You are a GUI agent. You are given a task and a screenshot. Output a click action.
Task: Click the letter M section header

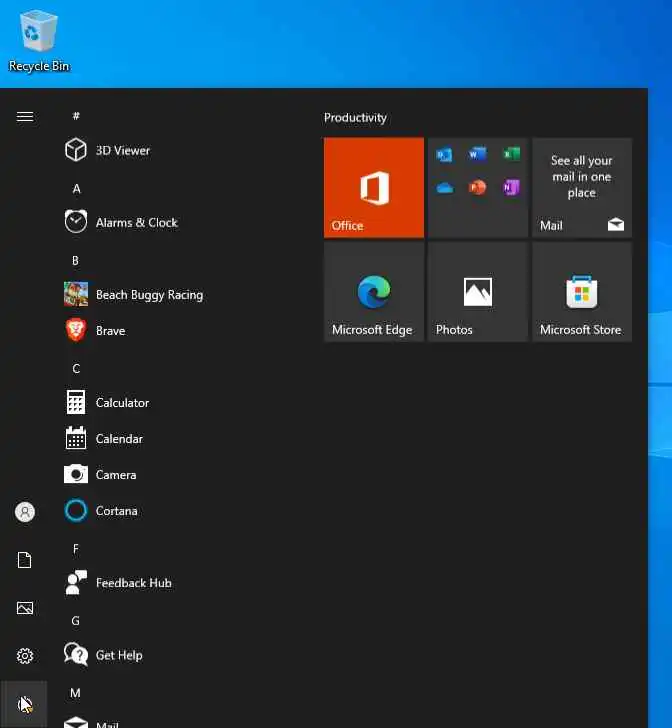75,693
